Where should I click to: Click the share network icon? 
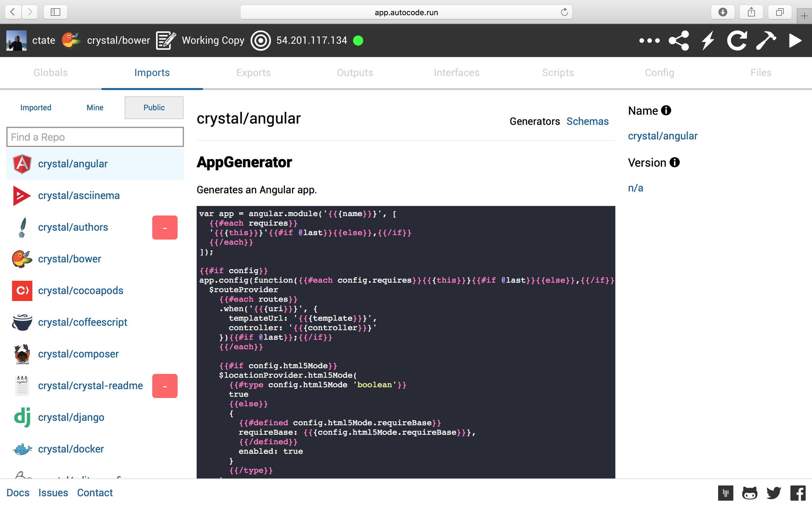coord(679,41)
